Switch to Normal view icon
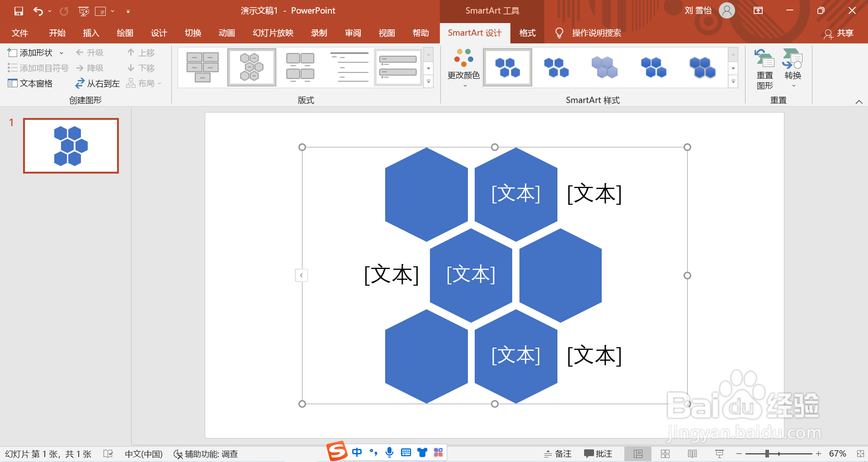The width and height of the screenshot is (868, 462). pyautogui.click(x=638, y=454)
